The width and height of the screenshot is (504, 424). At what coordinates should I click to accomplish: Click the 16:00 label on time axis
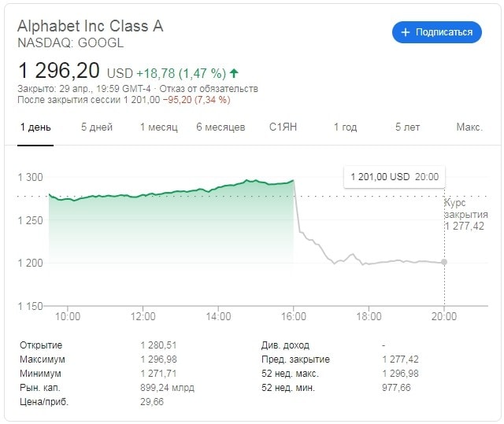click(x=293, y=316)
